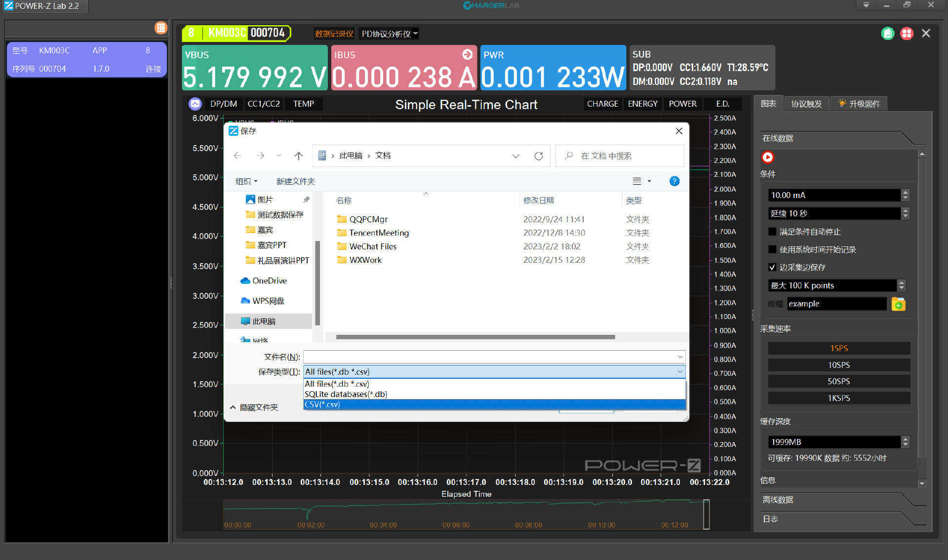Click the green document icon in the top right
Image resolution: width=948 pixels, height=560 pixels.
point(887,34)
